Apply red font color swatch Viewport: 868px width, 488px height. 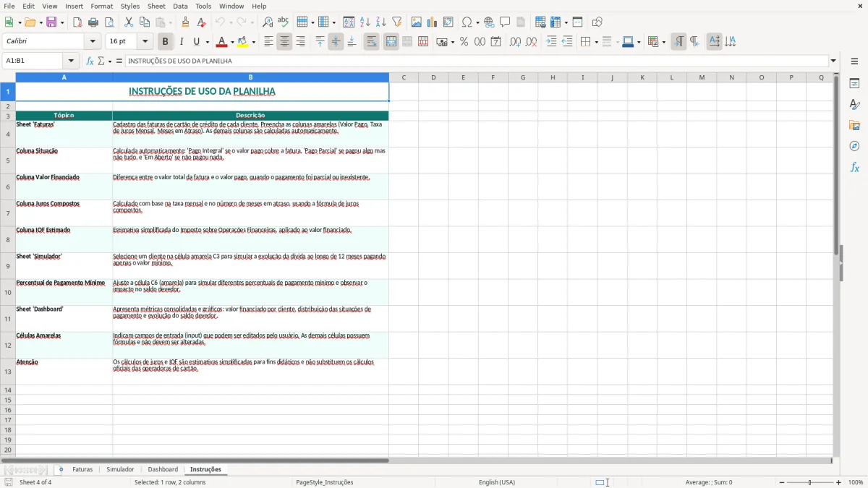tap(222, 42)
